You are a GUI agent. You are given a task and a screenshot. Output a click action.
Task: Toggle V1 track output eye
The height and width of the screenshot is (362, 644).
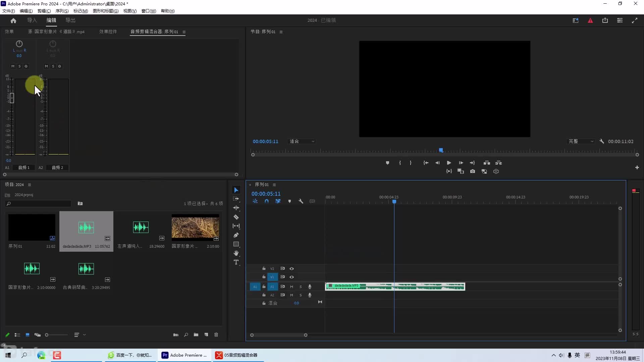point(292,277)
